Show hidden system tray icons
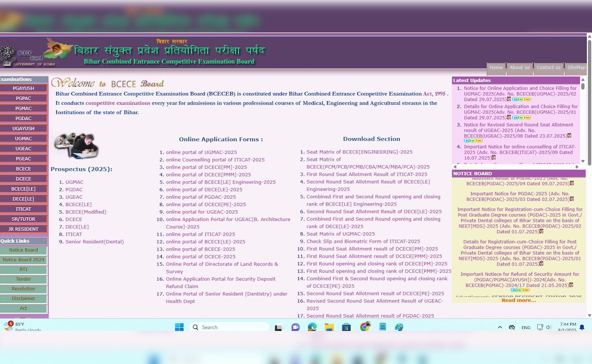The width and height of the screenshot is (592, 364). pos(500,327)
